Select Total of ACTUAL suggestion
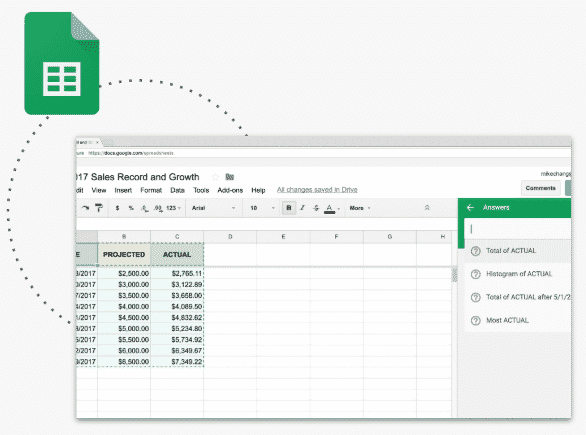The height and width of the screenshot is (435, 586). click(518, 251)
